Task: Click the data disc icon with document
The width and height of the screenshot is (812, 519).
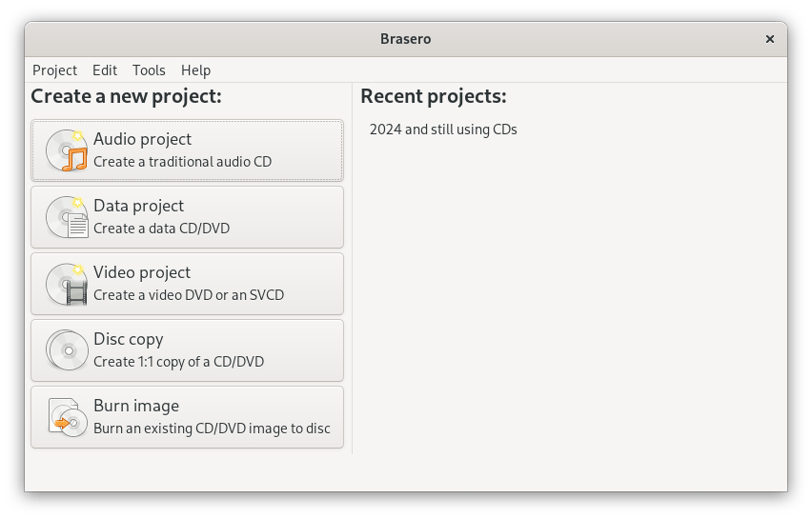Action: pos(67,217)
